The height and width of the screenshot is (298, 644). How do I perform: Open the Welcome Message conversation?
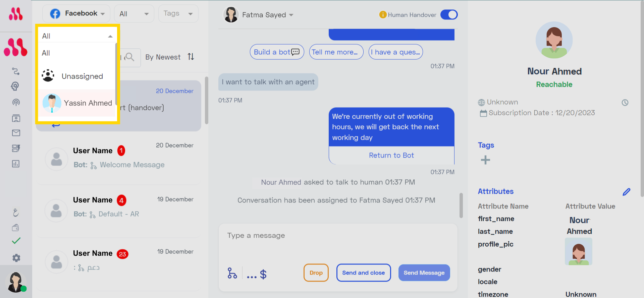click(119, 159)
